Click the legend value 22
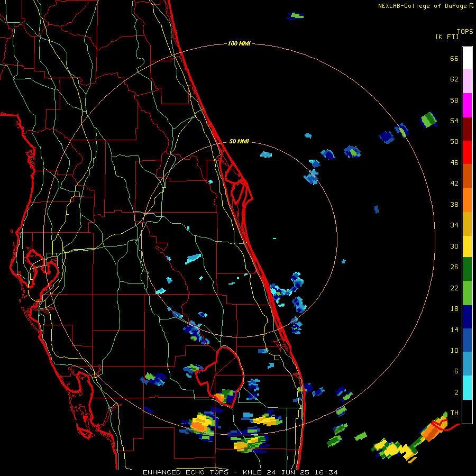The width and height of the screenshot is (476, 476). (454, 288)
